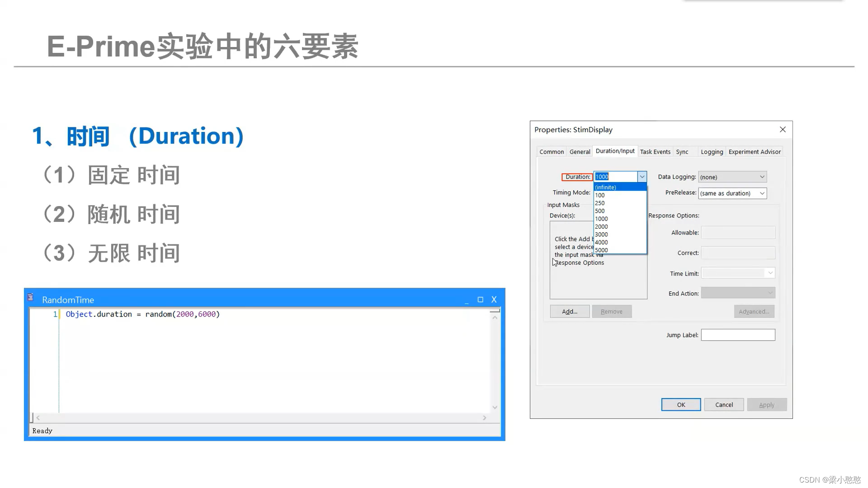The image size is (868, 488).
Task: Click the Cancel button
Action: click(724, 405)
